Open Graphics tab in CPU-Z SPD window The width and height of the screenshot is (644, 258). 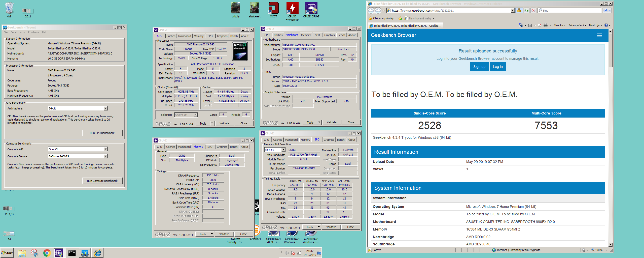[329, 140]
